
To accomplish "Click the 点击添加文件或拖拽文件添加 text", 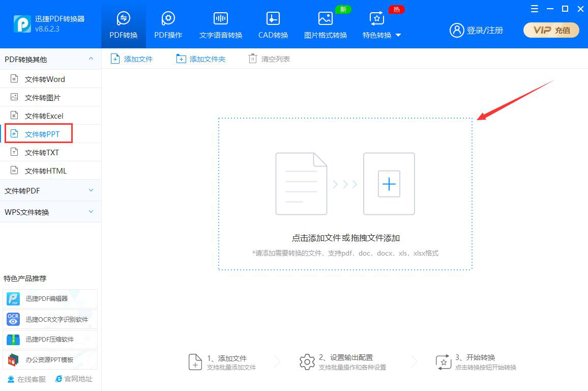I will click(x=346, y=238).
